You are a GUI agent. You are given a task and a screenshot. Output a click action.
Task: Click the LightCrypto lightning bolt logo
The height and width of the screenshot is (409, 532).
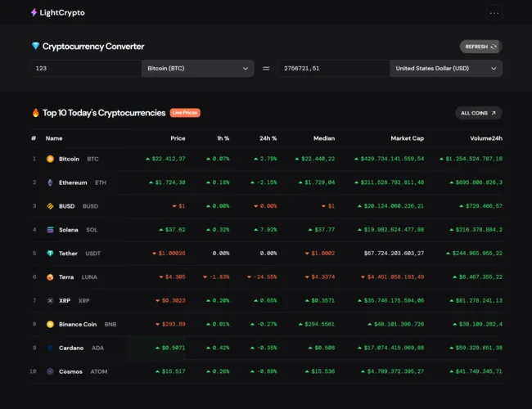[34, 12]
